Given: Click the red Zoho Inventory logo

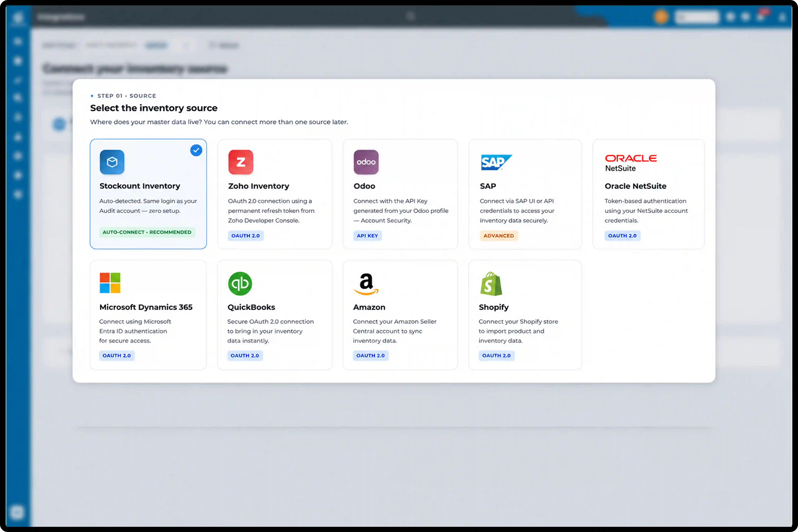Looking at the screenshot, I should click(241, 162).
